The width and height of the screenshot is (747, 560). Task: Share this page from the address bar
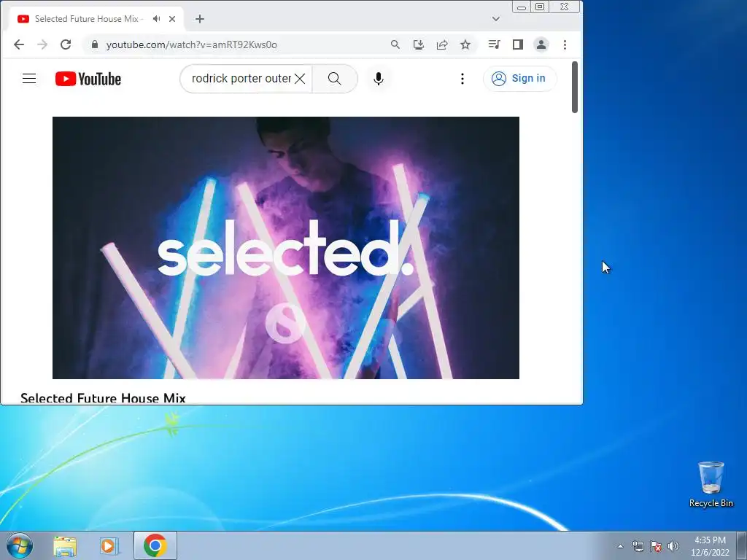coord(441,44)
